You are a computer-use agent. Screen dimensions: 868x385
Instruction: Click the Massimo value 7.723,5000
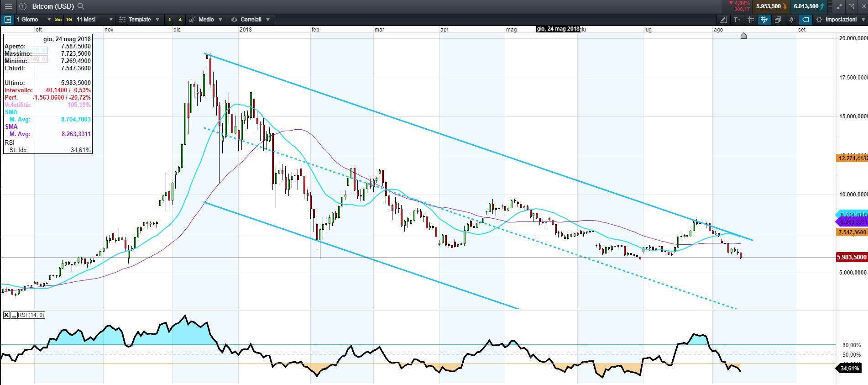[76, 53]
